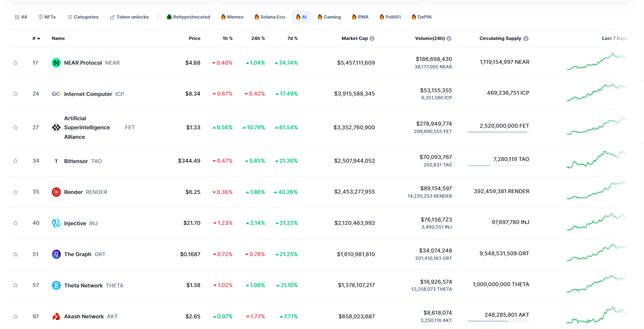Sort by Circulating Supply column header
The image size is (644, 329).
pyautogui.click(x=500, y=38)
